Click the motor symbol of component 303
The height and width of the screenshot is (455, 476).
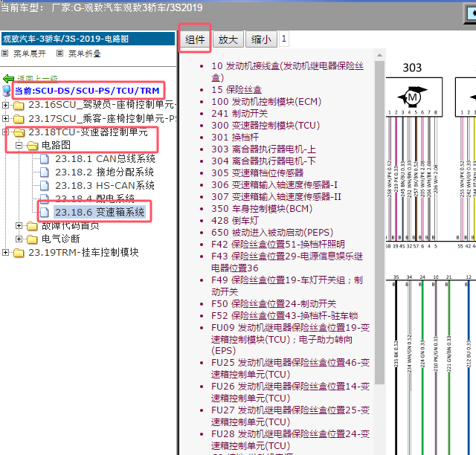point(412,97)
